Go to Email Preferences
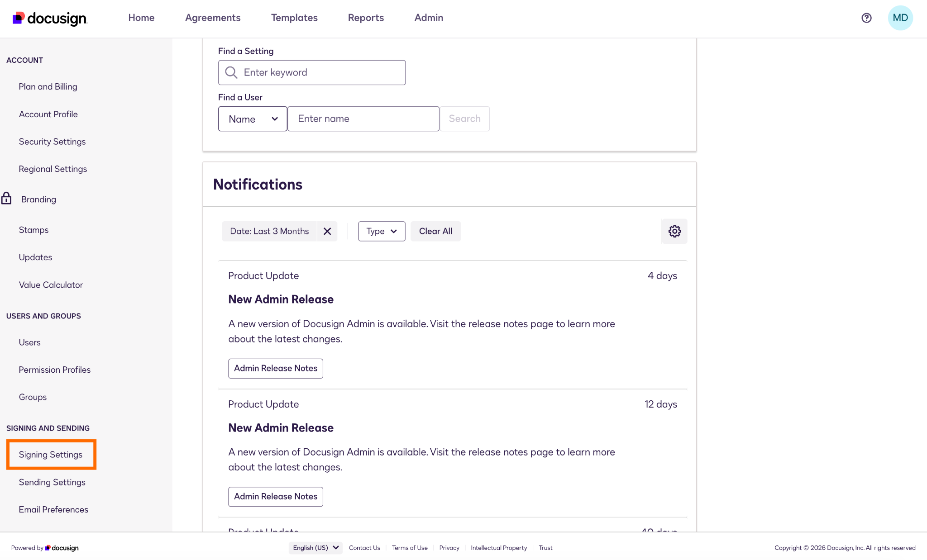Viewport: 927px width, 560px height. [x=53, y=509]
